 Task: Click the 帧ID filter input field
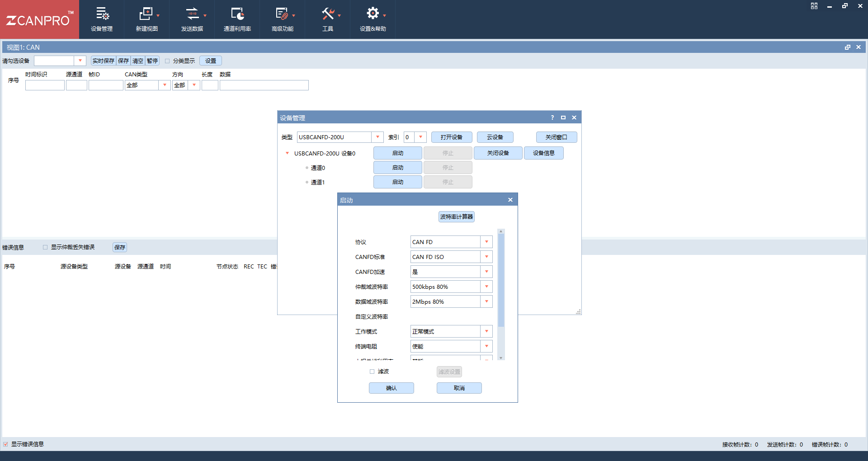106,85
